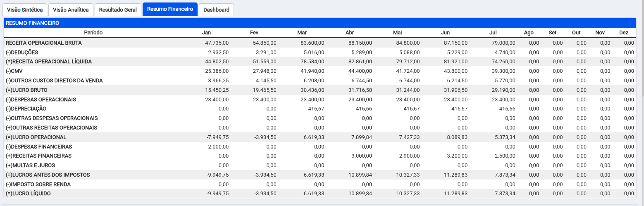Open the Visão Analítica tab
644x206 pixels.
[x=71, y=10]
